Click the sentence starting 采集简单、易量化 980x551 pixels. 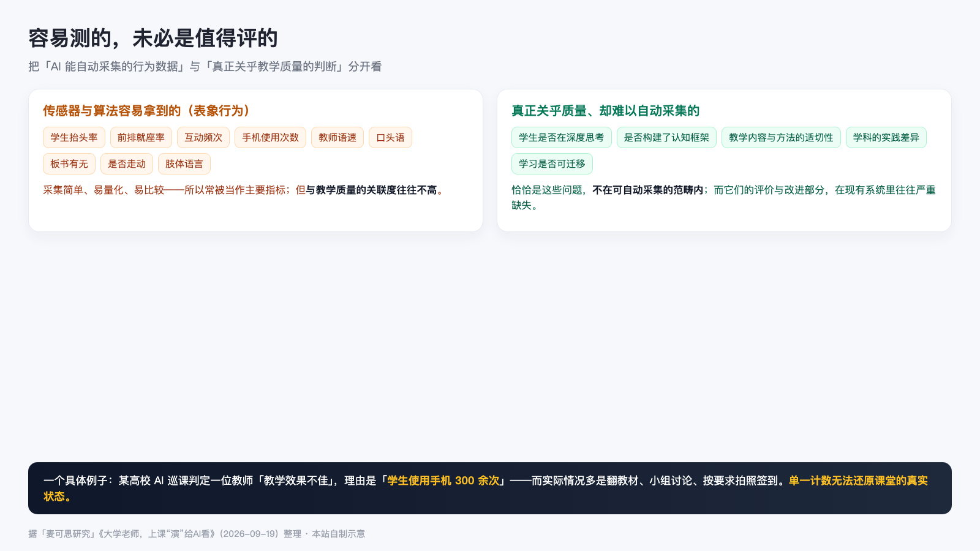pyautogui.click(x=243, y=190)
